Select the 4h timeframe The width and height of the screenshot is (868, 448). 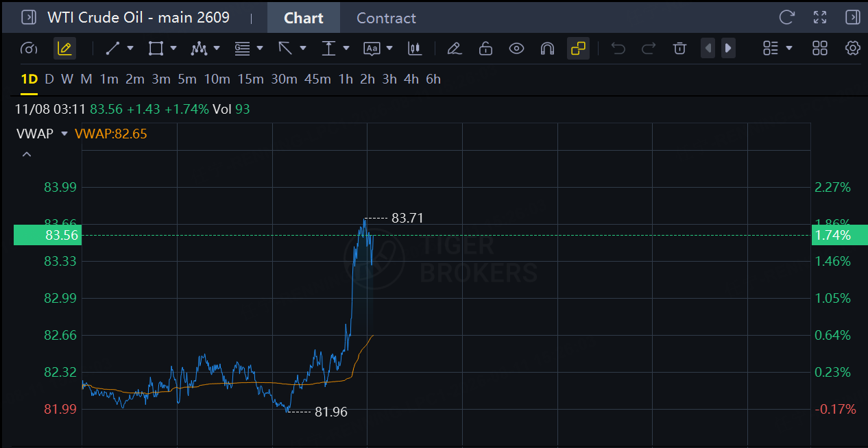[x=411, y=79]
